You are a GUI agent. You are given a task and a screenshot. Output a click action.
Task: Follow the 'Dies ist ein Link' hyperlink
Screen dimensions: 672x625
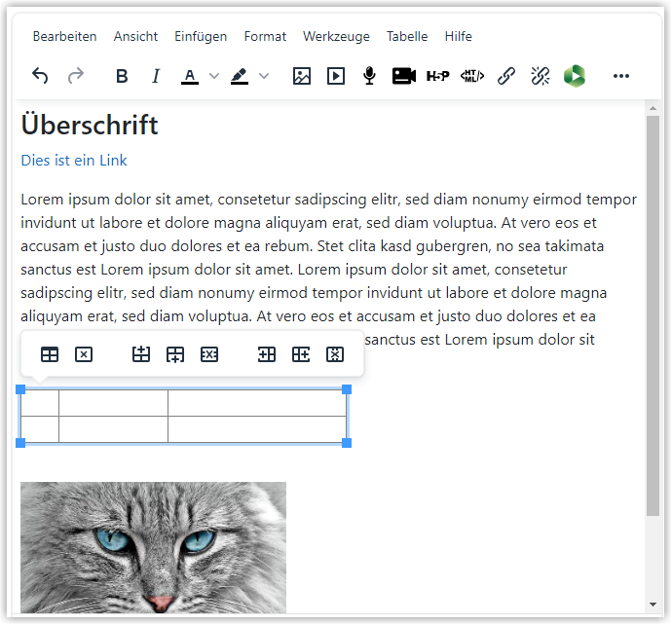point(74,161)
